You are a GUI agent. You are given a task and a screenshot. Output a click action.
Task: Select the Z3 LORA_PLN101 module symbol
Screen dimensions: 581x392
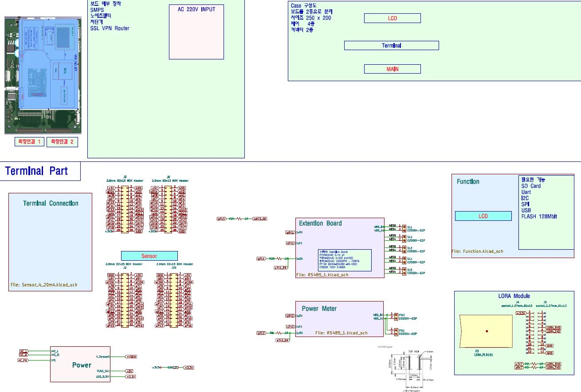(487, 331)
